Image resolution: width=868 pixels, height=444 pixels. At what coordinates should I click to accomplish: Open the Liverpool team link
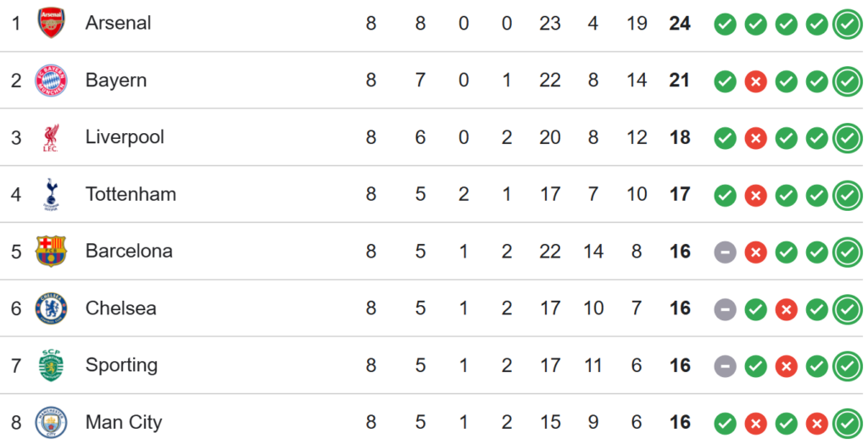pyautogui.click(x=125, y=137)
